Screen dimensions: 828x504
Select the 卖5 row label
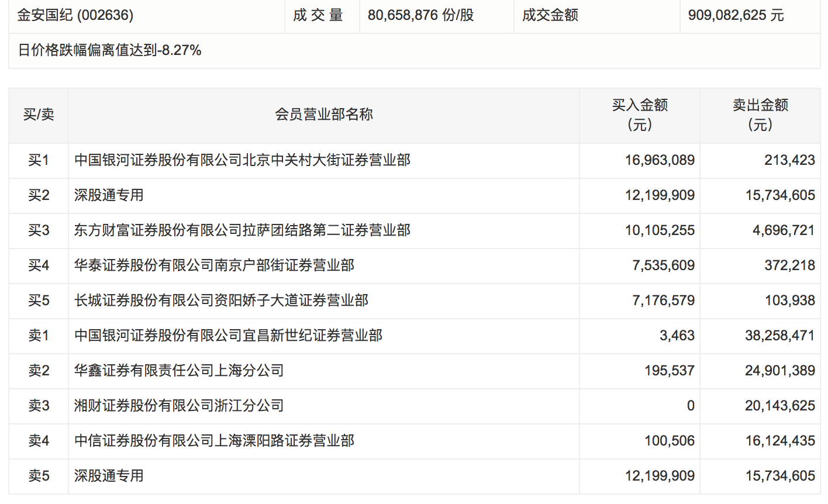click(x=39, y=476)
